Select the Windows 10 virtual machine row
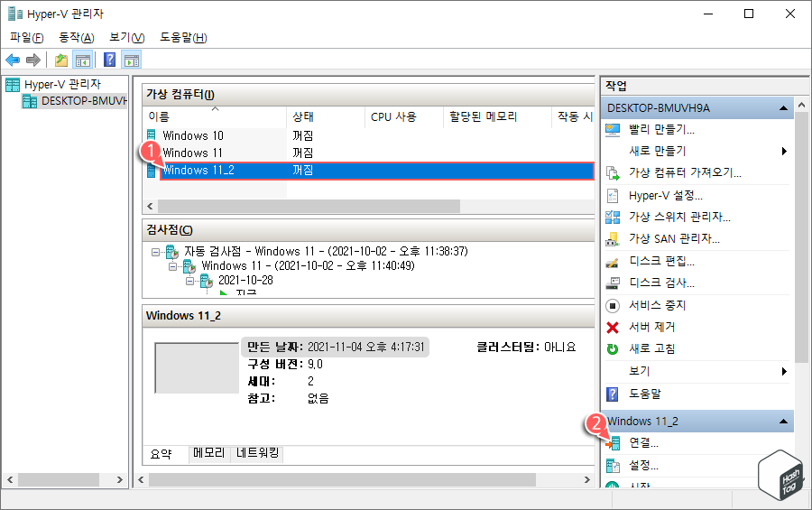The height and width of the screenshot is (510, 812). click(x=369, y=135)
